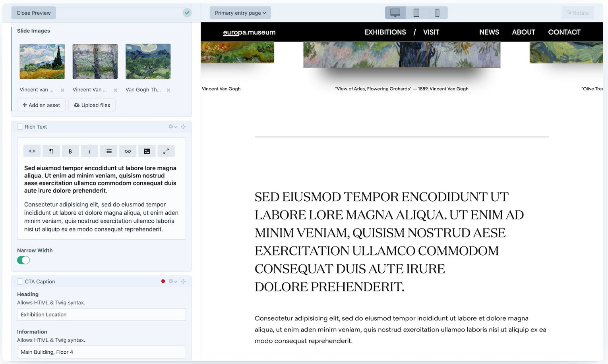Go to VISIT in the site nav
Screen dimensions: 608x364
pos(431,32)
